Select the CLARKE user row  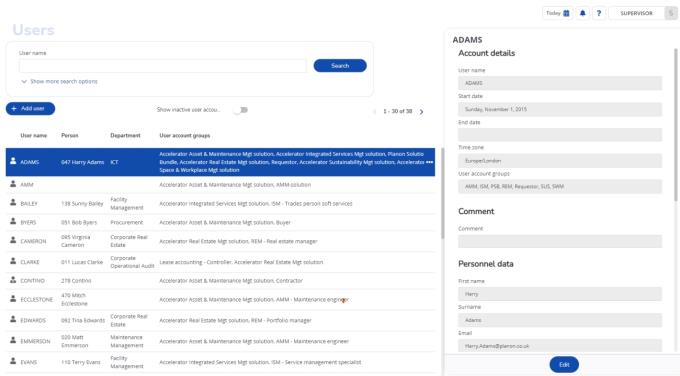[x=220, y=262]
